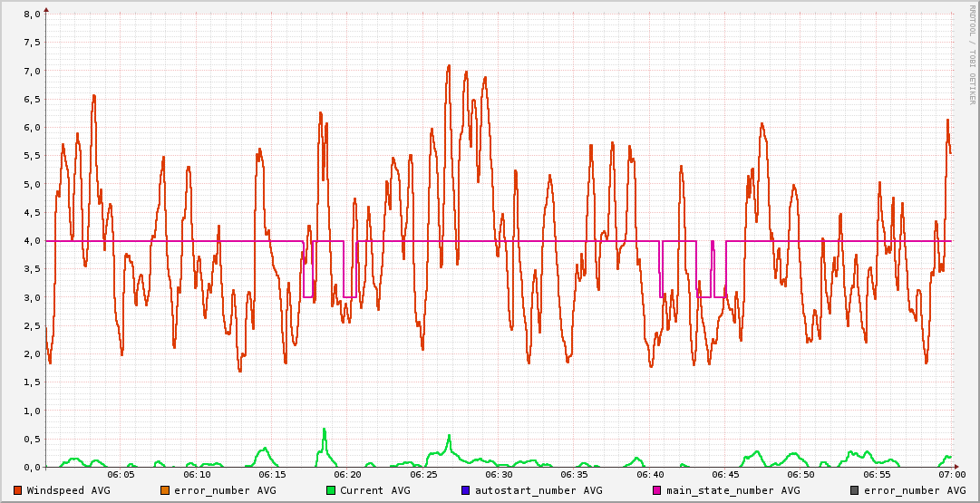Click the gray error_number legend swatch
This screenshot has width=980, height=503.
point(854,490)
